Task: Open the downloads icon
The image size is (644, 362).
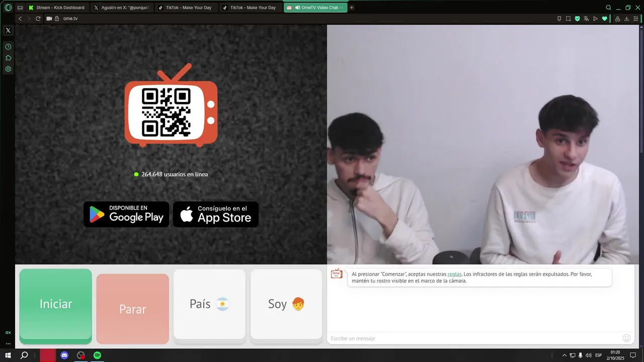Action: click(x=627, y=19)
